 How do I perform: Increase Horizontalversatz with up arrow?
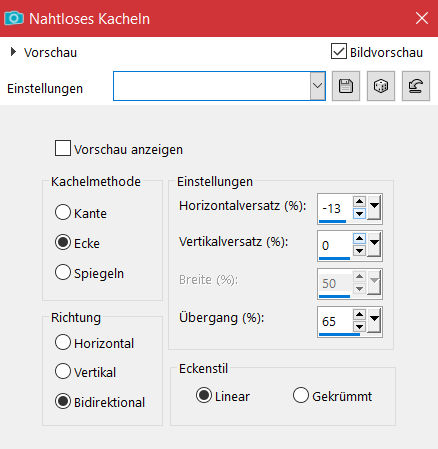coord(359,202)
